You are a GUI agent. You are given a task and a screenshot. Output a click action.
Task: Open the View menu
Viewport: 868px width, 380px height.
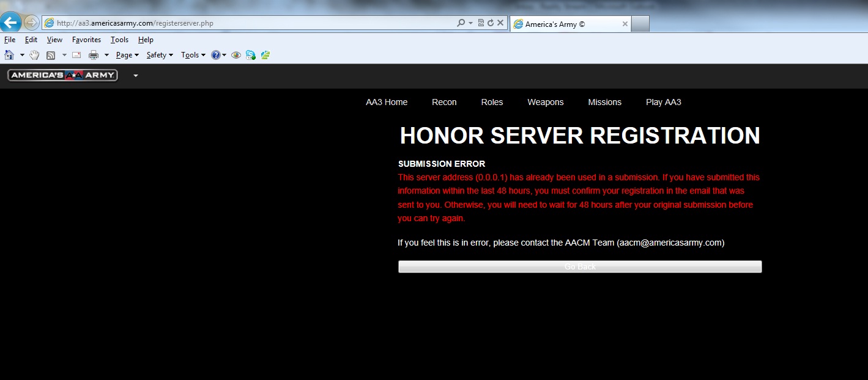coord(54,40)
